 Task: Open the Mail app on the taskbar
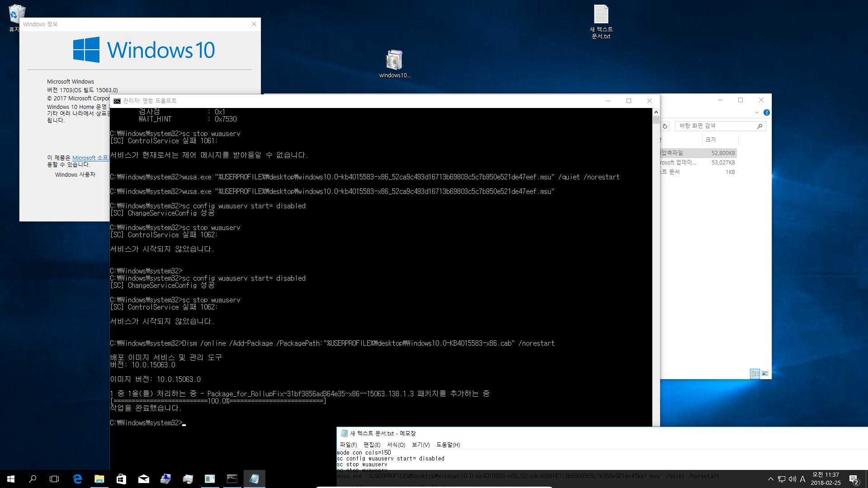[143, 479]
